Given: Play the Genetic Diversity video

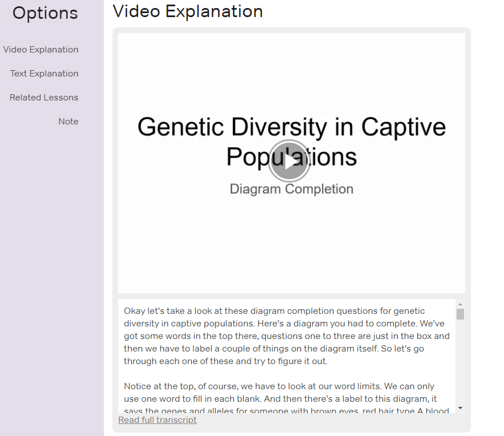Looking at the screenshot, I should 289,161.
